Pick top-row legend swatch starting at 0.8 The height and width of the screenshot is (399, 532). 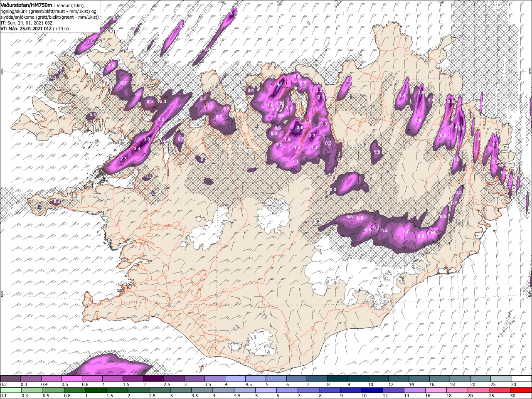tap(92, 379)
